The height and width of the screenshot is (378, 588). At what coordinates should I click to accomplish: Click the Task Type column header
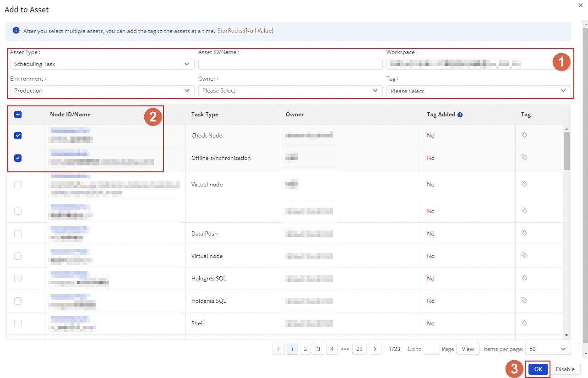tap(205, 115)
